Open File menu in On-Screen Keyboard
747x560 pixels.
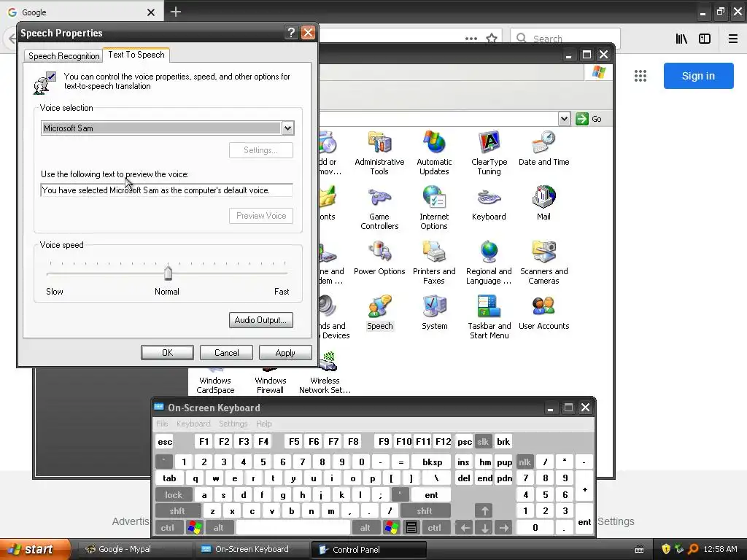(x=162, y=424)
